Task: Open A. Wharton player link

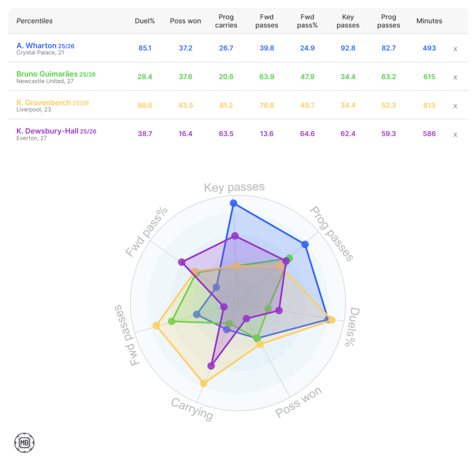Action: click(36, 46)
